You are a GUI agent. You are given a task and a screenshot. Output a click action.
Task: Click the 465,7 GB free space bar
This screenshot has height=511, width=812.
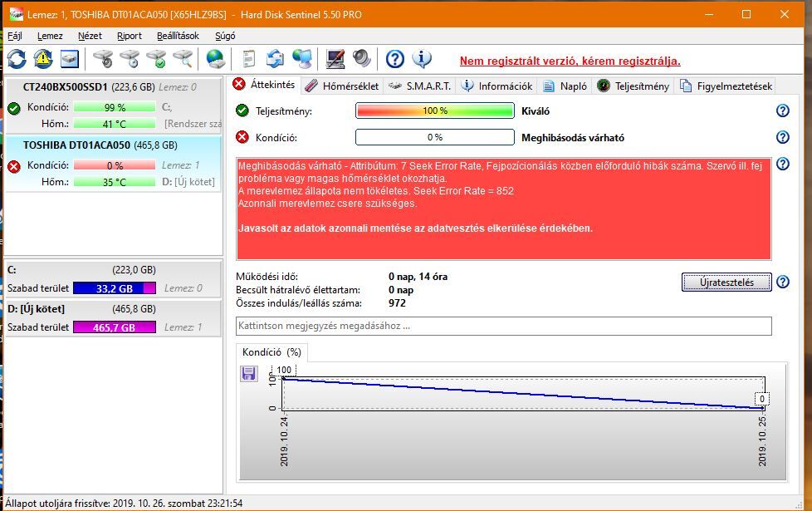115,327
